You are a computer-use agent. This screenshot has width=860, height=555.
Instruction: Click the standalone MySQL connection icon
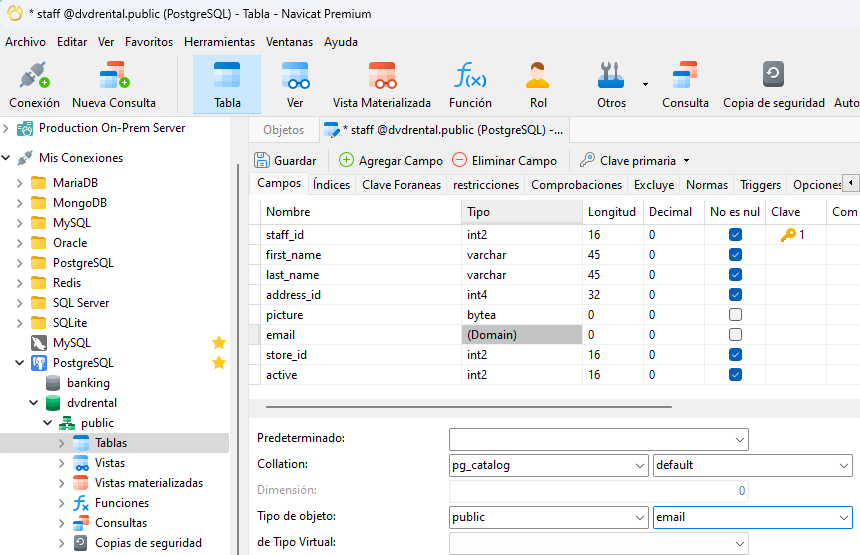pyautogui.click(x=39, y=343)
